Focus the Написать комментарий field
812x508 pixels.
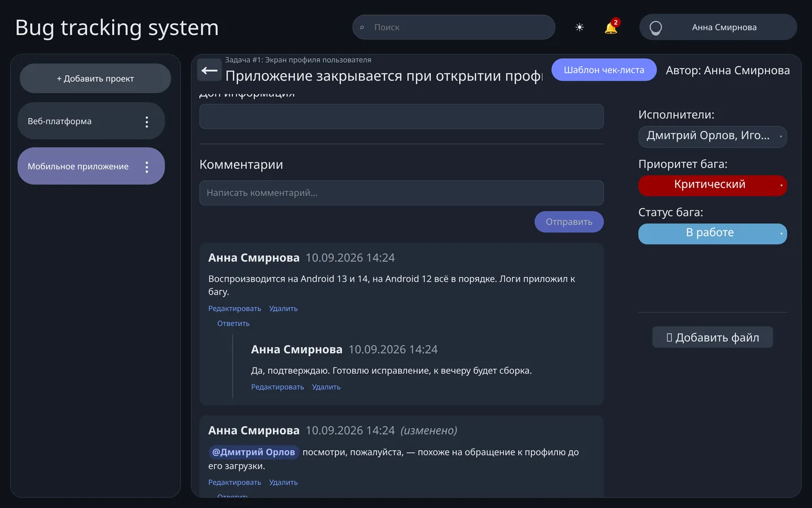(x=401, y=193)
